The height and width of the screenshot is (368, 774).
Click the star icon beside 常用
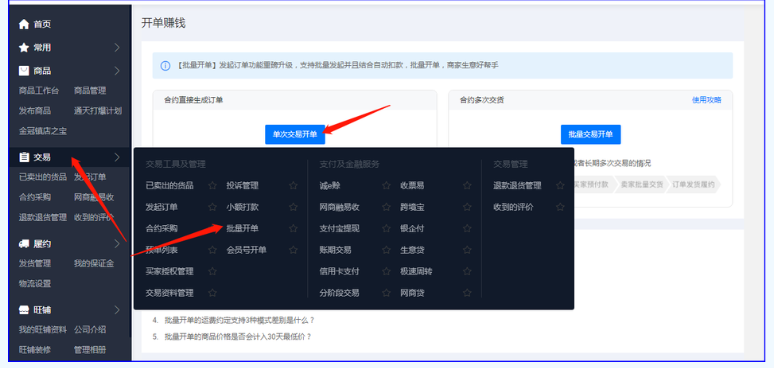tap(24, 47)
